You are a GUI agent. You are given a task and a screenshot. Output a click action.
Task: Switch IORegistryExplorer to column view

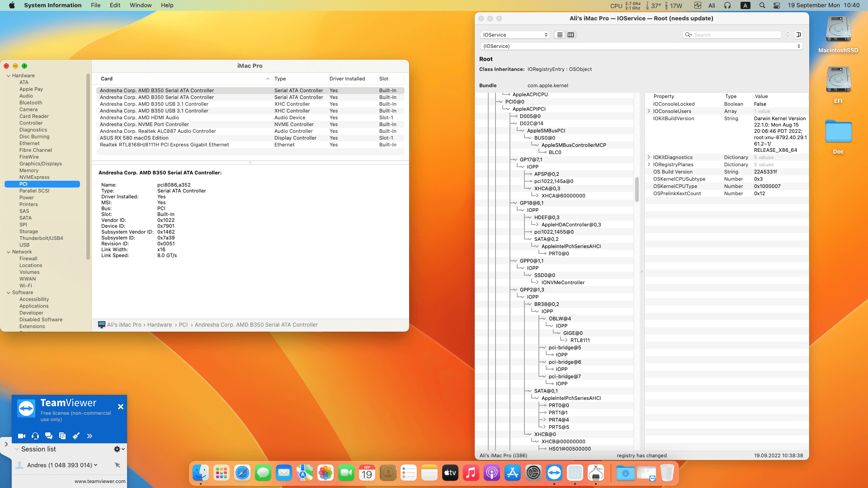(x=571, y=35)
